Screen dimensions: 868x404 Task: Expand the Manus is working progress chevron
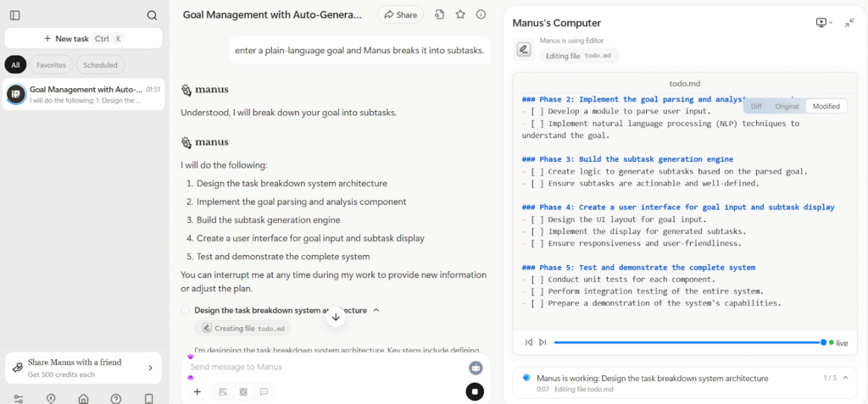tap(845, 378)
